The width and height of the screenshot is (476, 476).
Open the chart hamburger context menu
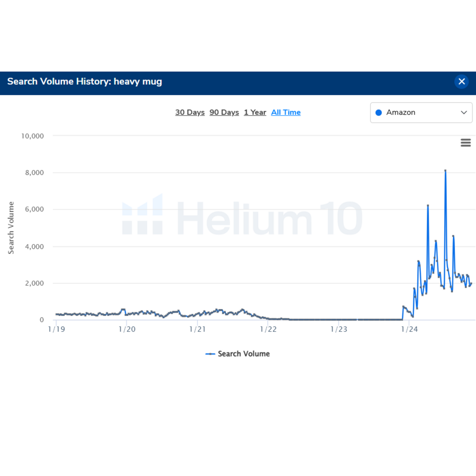(465, 143)
